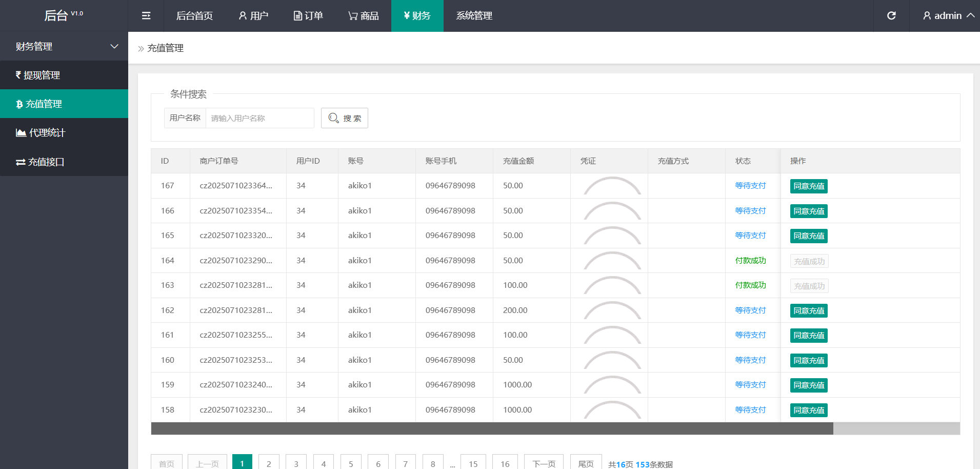Click 付款成功 status in row 163
The width and height of the screenshot is (980, 469).
[x=750, y=285]
